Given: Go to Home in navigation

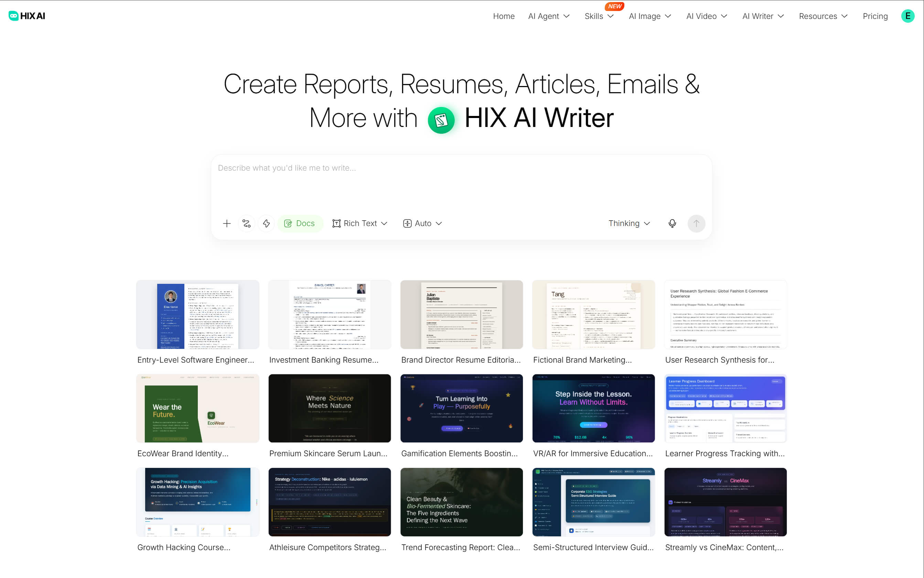Looking at the screenshot, I should click(x=504, y=16).
